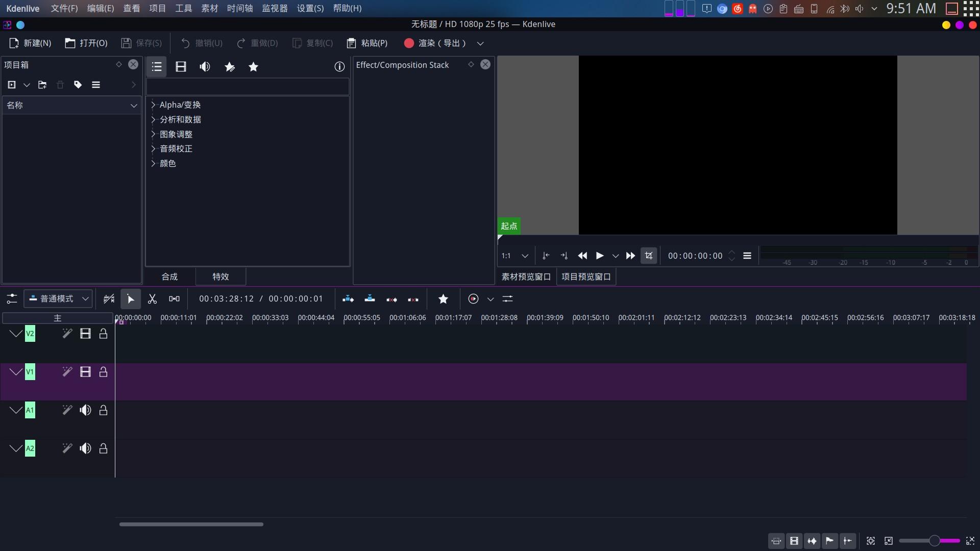
Task: Switch to the 特效 tab
Action: tap(220, 277)
